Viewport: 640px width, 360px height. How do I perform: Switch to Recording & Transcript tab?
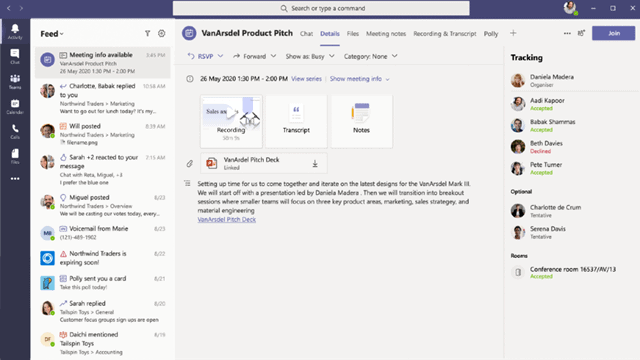(444, 33)
